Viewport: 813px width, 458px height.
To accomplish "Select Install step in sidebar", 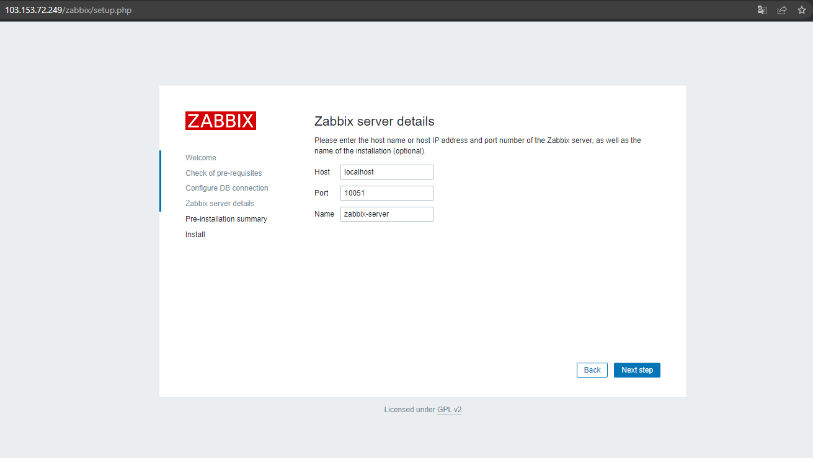I will point(195,234).
